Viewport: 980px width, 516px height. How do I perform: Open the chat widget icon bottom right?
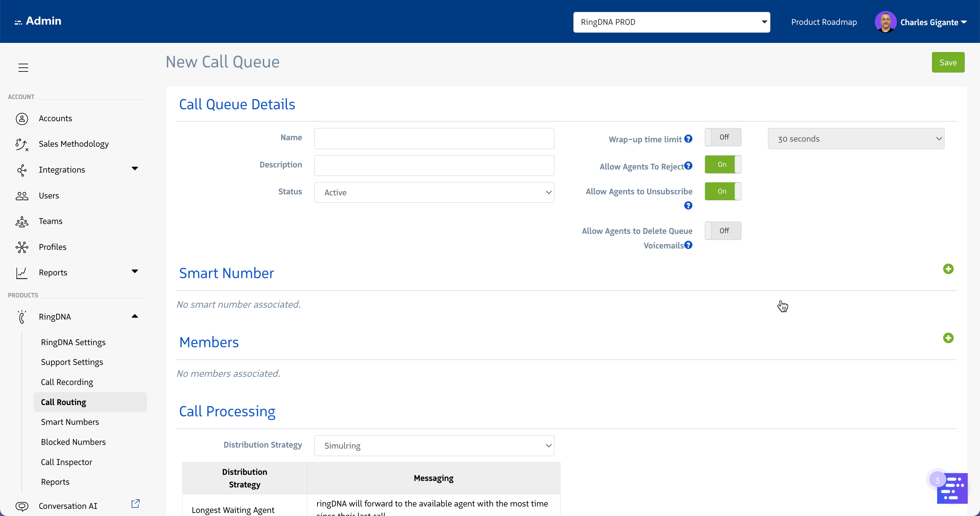click(952, 488)
